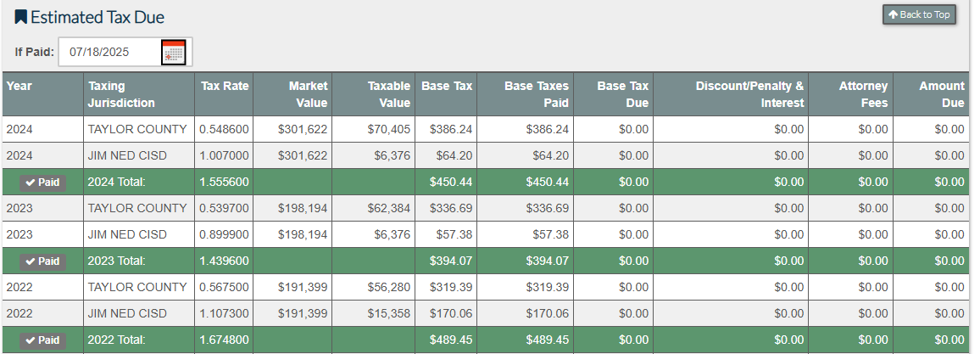Click the Back to Top button

tap(919, 14)
